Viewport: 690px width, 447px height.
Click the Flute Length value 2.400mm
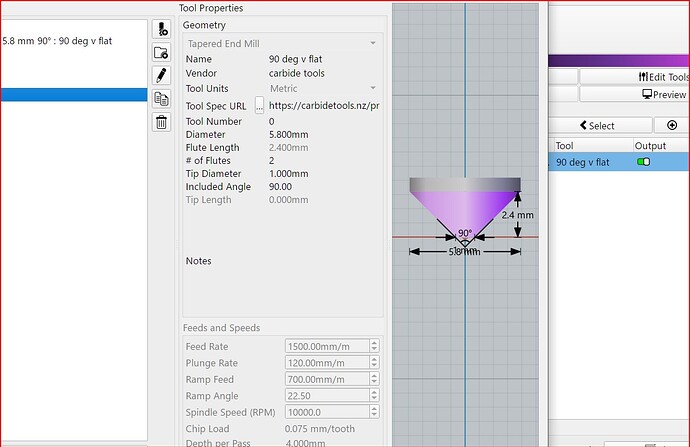point(289,148)
